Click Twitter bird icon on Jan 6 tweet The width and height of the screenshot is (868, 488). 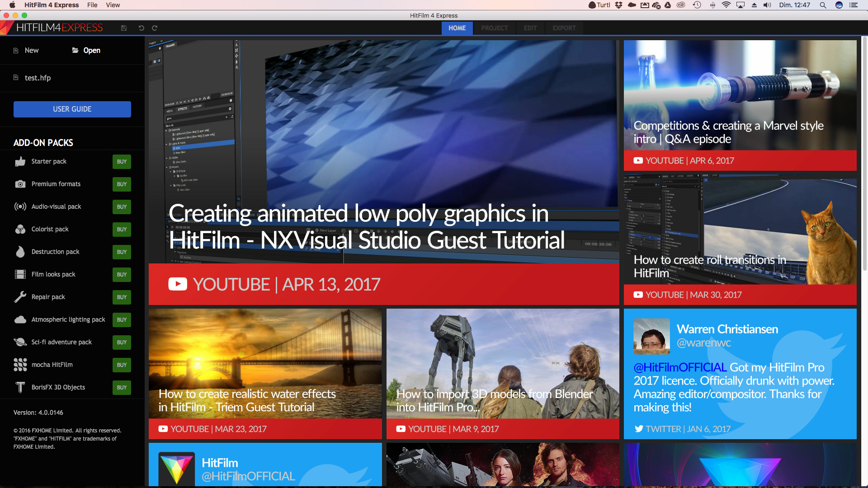click(639, 429)
